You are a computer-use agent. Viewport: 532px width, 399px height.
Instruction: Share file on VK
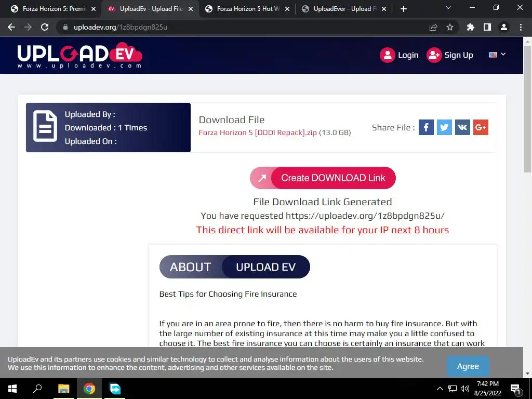[462, 127]
